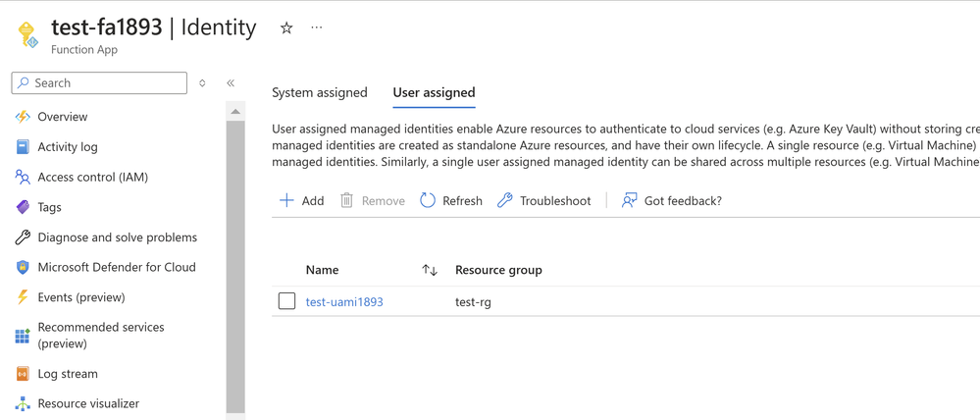The width and height of the screenshot is (980, 420).
Task: Collapse the sidebar with double chevron
Action: point(231,83)
